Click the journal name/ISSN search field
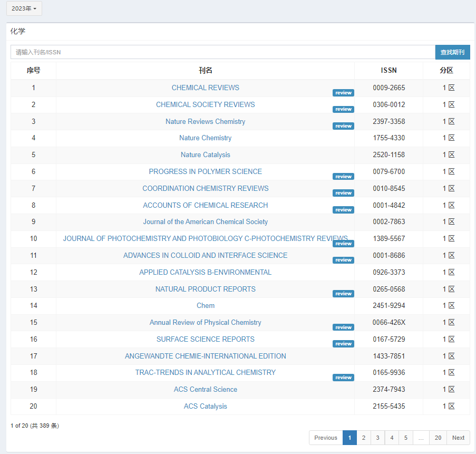Screen dimensions: 476x454 222,52
